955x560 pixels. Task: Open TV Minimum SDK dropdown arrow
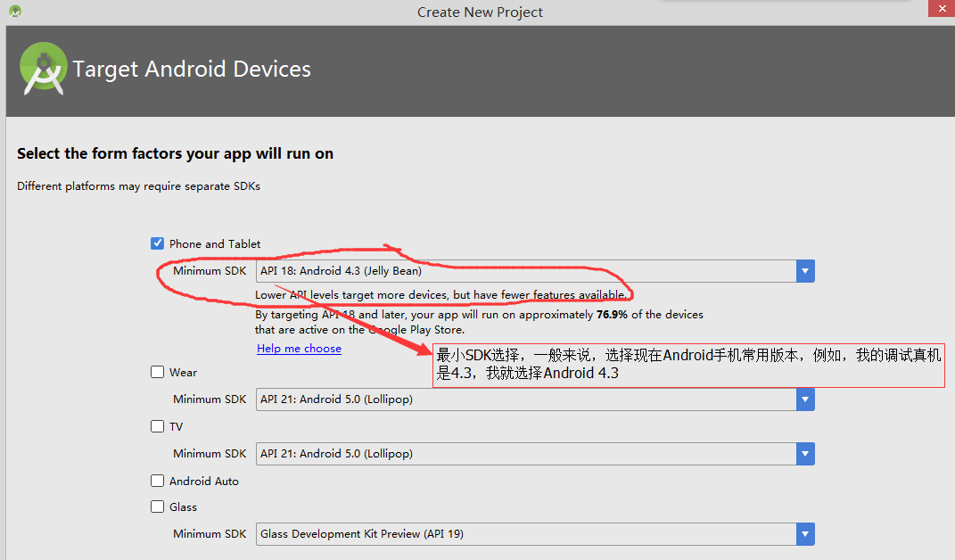coord(805,453)
